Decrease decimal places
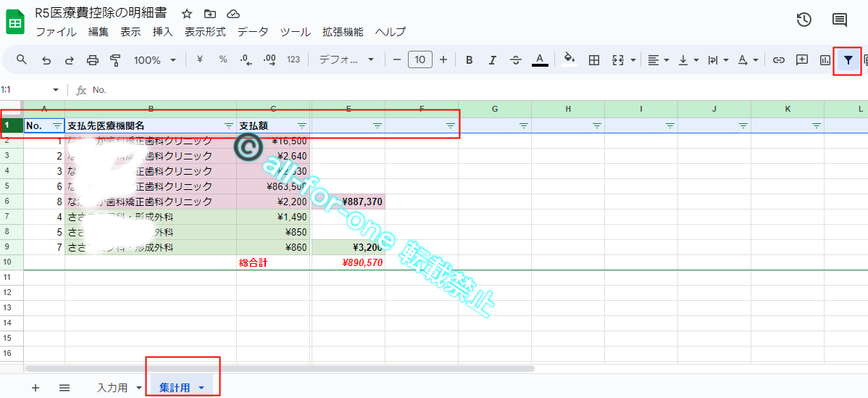 click(x=246, y=59)
